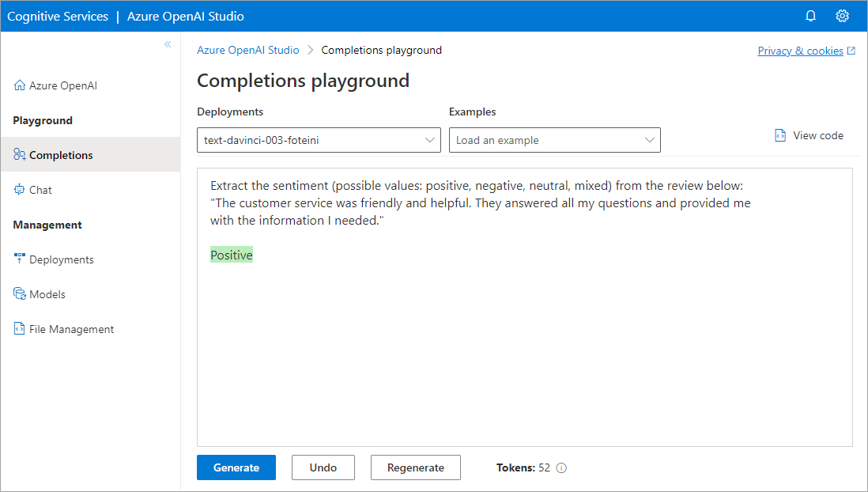Open the Privacy & cookies link
The image size is (868, 492).
tap(801, 50)
